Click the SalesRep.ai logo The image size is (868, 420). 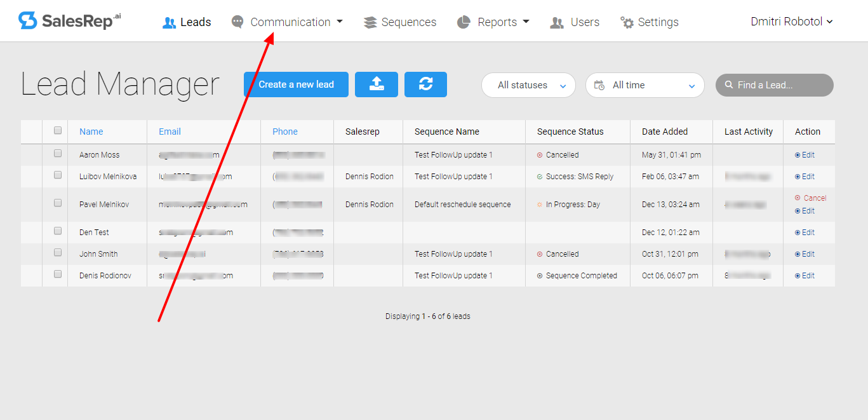click(x=69, y=21)
